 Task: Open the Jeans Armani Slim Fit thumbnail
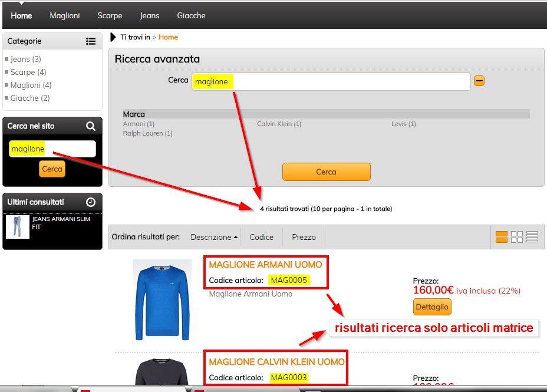pos(18,227)
